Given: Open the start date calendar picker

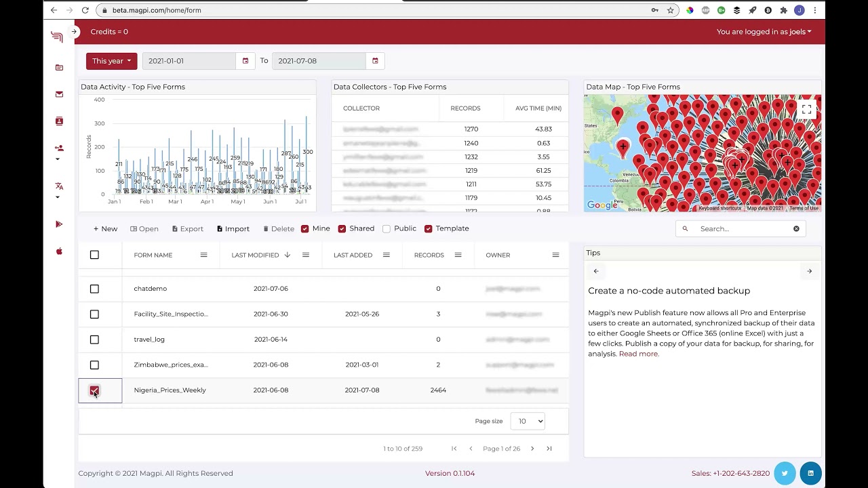Looking at the screenshot, I should tap(245, 61).
